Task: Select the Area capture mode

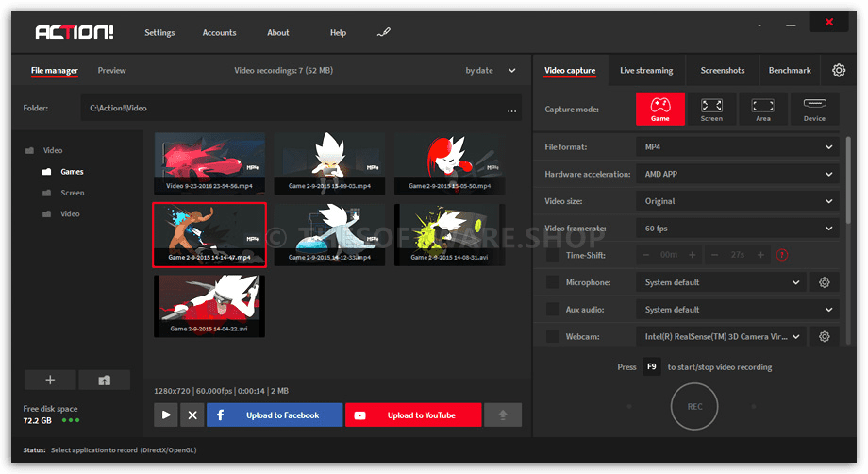Action: pyautogui.click(x=763, y=109)
